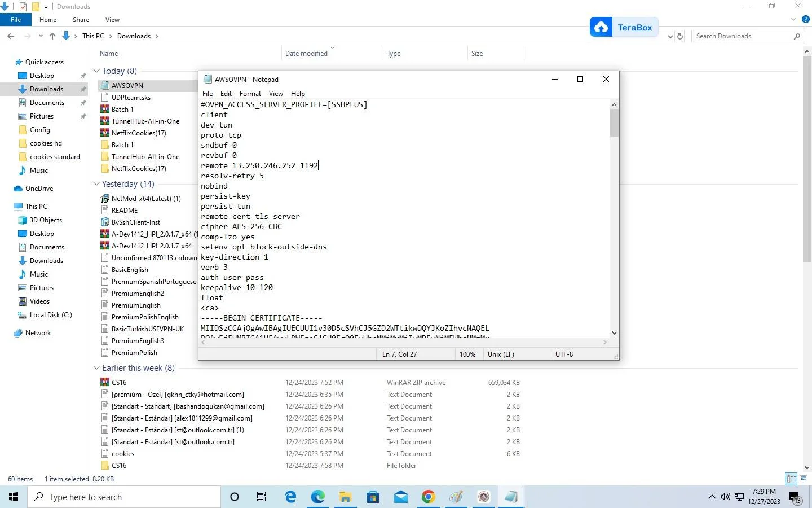Switch Explorer to details view toggle
The width and height of the screenshot is (812, 508).
[x=792, y=479]
